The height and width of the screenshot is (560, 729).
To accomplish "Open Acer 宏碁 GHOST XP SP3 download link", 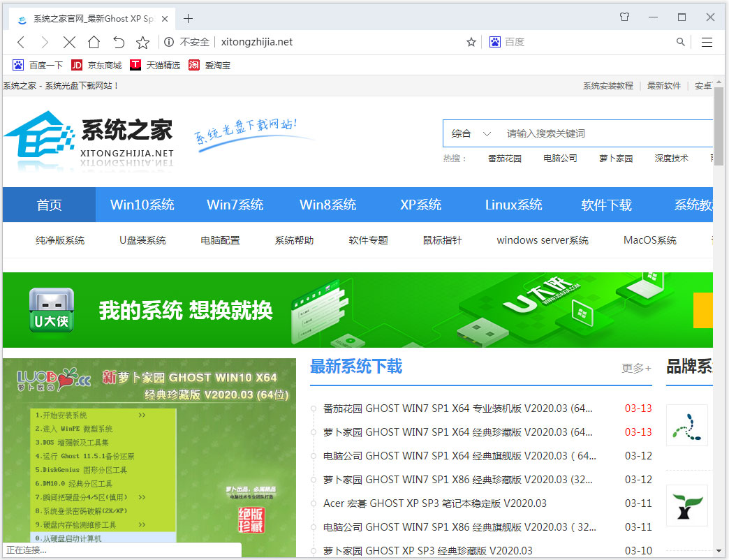I will [x=434, y=503].
